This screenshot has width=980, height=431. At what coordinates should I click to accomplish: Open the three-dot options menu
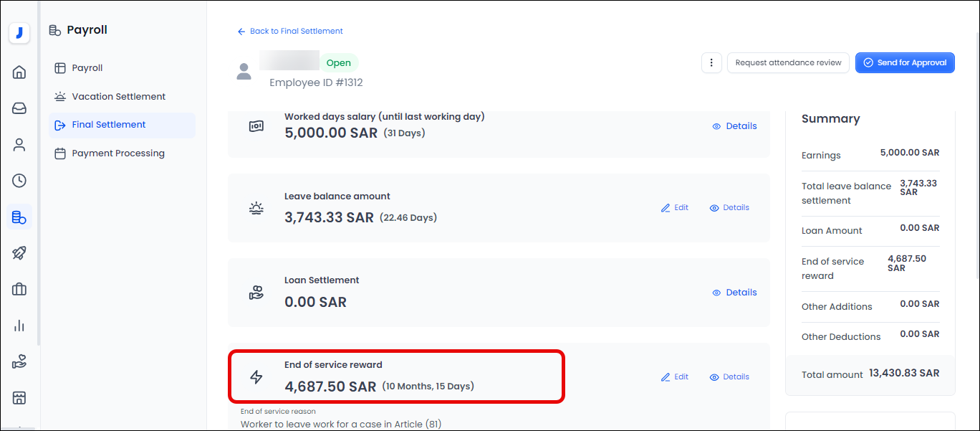point(711,62)
